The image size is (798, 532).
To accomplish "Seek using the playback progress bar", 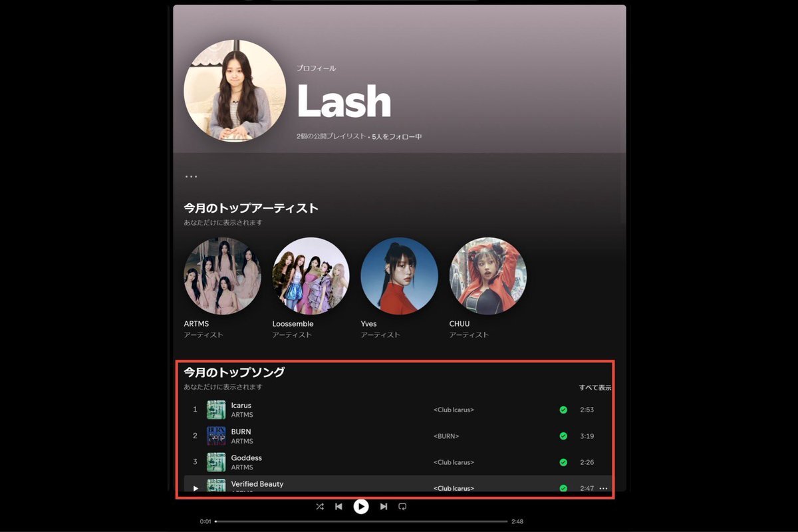I will 361,521.
